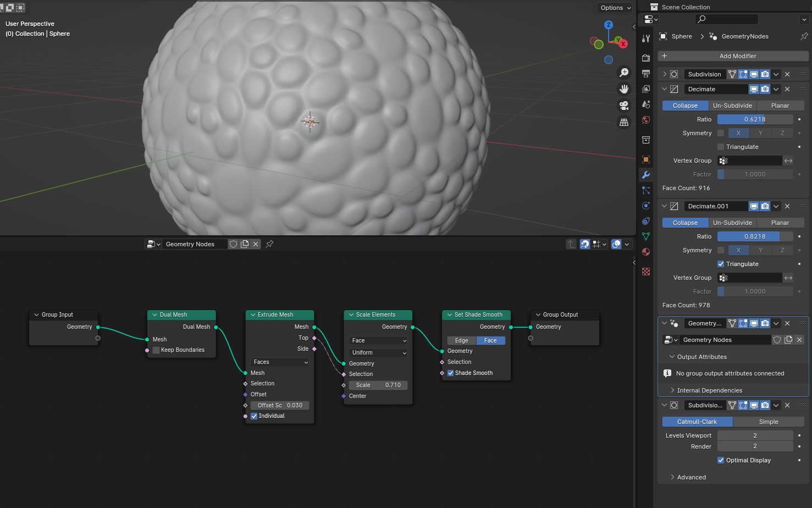Open the viewport Options dropdown

[616, 8]
